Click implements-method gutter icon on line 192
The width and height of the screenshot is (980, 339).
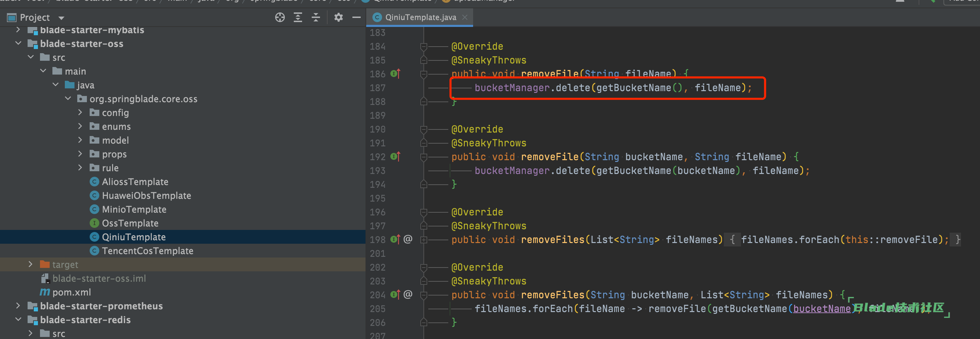tap(395, 156)
